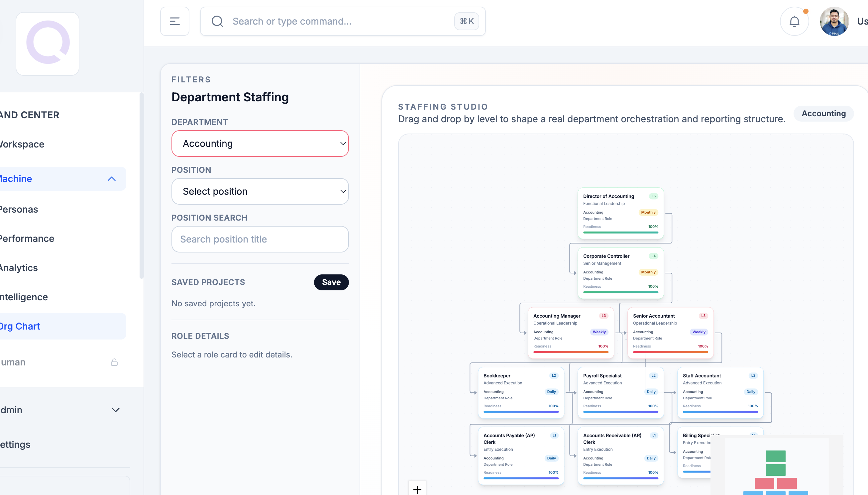Collapse the Machine section in sidebar
Image resolution: width=868 pixels, height=495 pixels.
tap(112, 178)
